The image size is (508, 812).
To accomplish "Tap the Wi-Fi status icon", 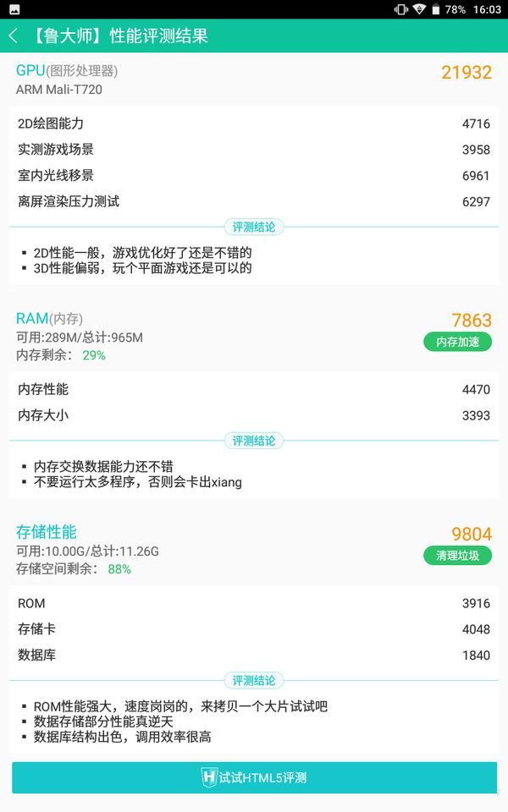I will click(x=420, y=9).
